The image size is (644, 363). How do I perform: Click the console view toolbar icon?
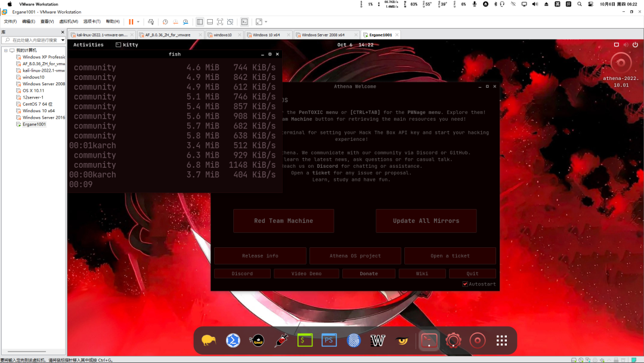(x=244, y=21)
